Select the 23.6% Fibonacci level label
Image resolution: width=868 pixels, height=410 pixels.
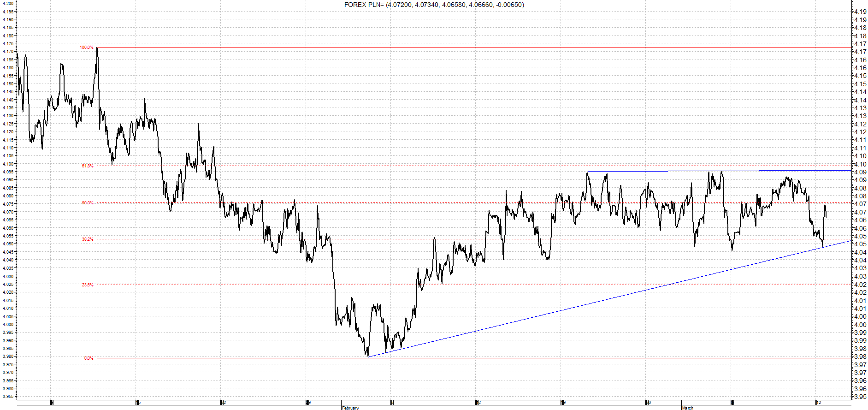(88, 285)
